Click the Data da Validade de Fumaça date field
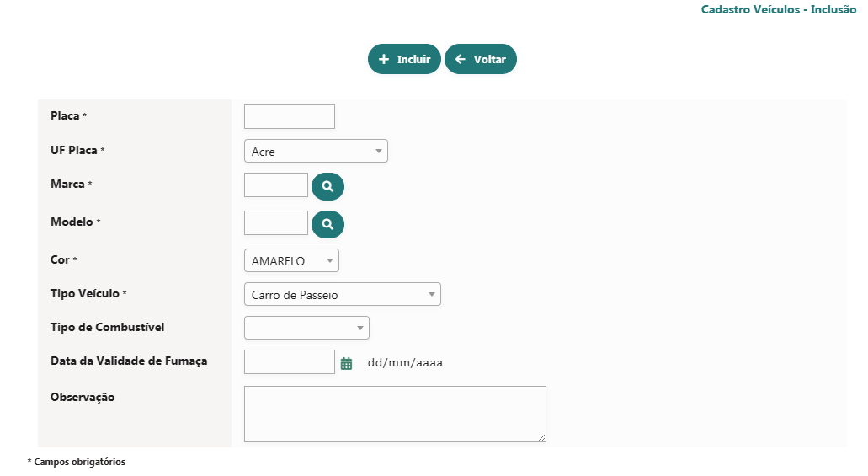The image size is (868, 476). pyautogui.click(x=290, y=362)
